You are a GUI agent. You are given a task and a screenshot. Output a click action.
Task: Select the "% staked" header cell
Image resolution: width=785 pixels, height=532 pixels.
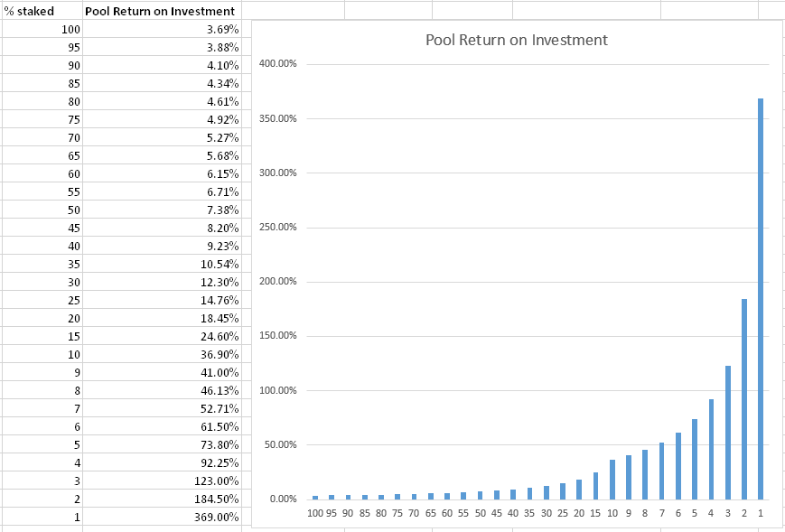click(42, 11)
